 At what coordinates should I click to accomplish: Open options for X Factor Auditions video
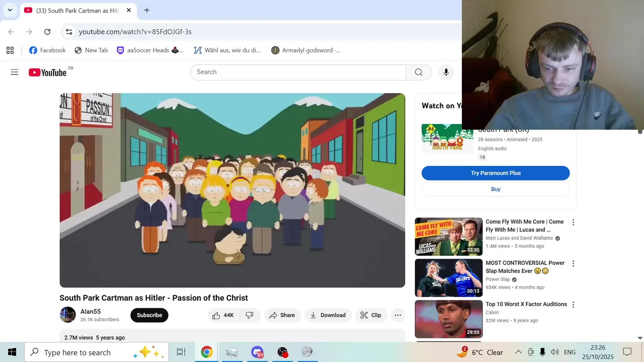point(573,305)
